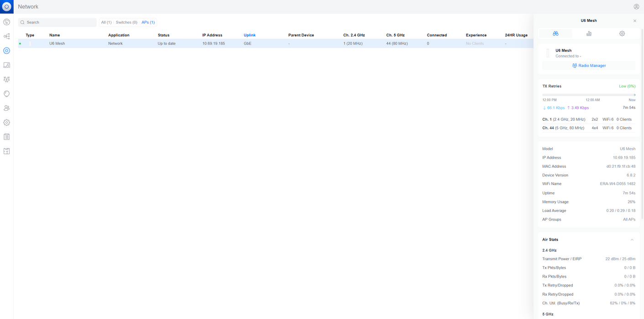Filter devices by All (1)
Viewport: 644px width, 319px height.
coord(106,22)
